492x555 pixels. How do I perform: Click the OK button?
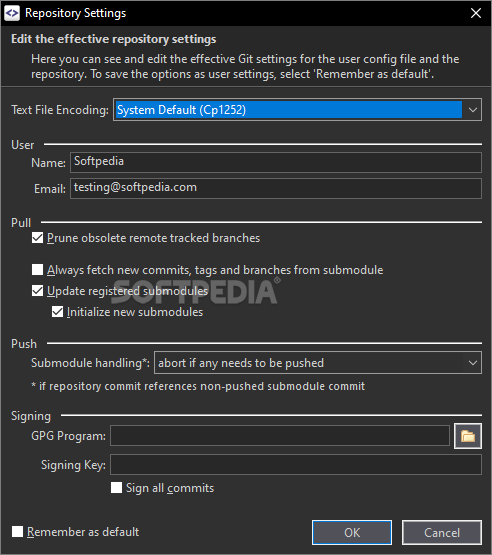pyautogui.click(x=352, y=532)
